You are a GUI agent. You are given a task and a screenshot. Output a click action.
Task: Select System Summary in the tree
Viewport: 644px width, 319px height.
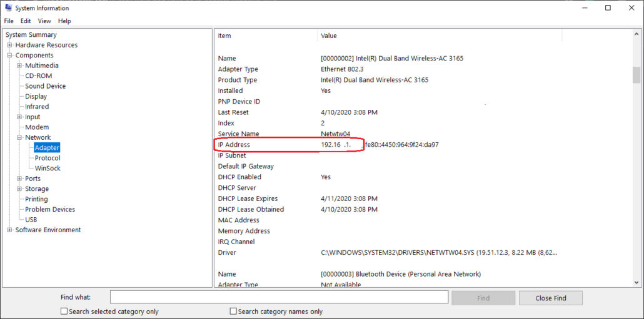point(31,35)
